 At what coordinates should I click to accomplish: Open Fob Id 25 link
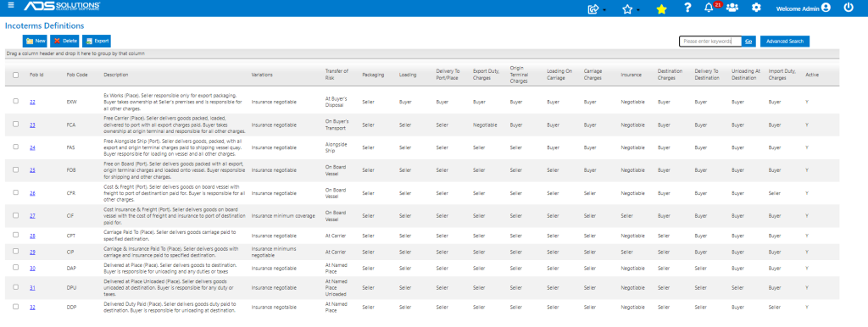pos(33,170)
